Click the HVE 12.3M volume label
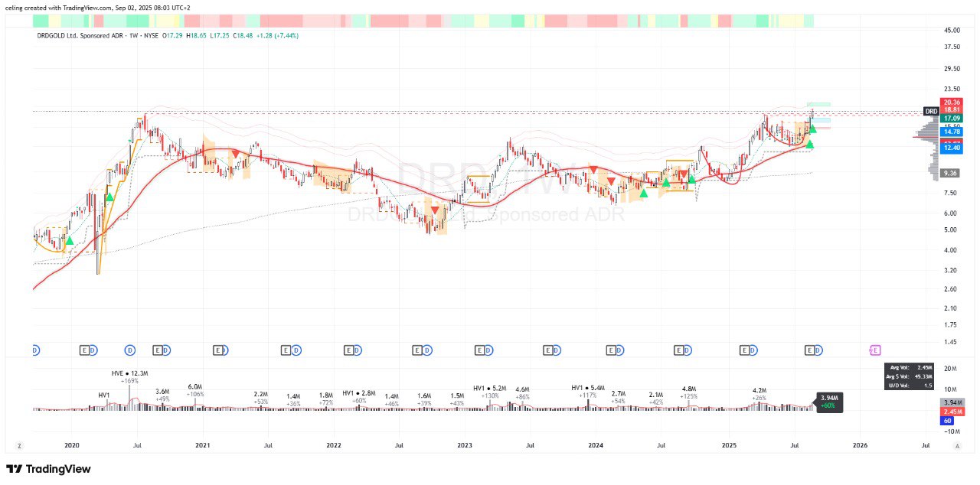This screenshot has width=980, height=485. tap(129, 373)
